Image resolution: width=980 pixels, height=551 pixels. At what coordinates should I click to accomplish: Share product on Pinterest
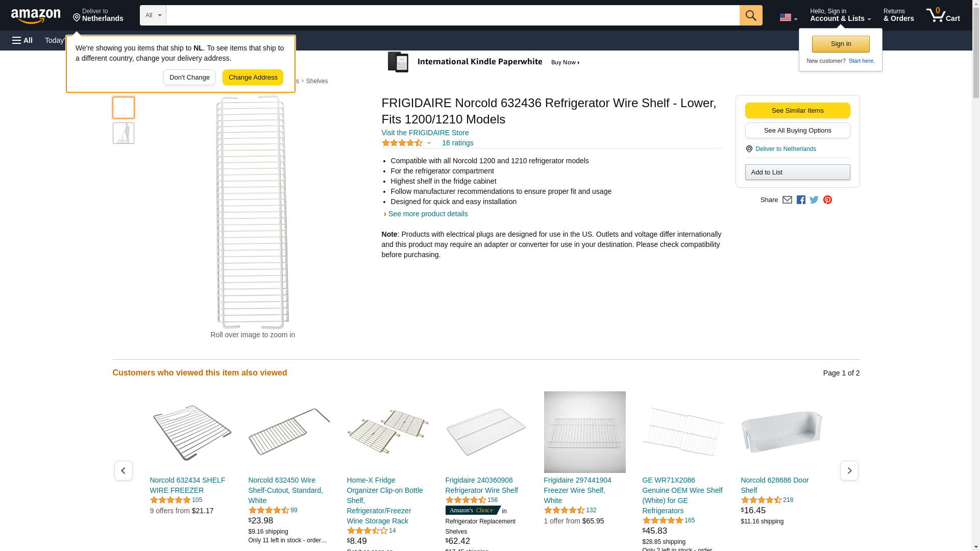(827, 200)
